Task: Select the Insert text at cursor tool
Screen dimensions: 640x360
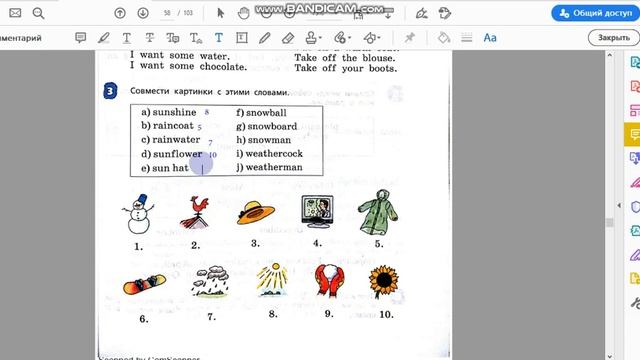Action: [196, 38]
